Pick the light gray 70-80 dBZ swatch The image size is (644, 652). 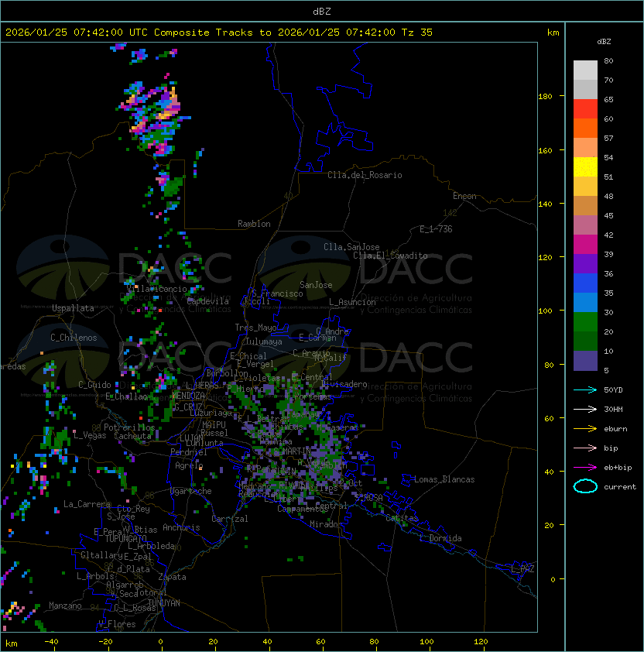point(585,70)
